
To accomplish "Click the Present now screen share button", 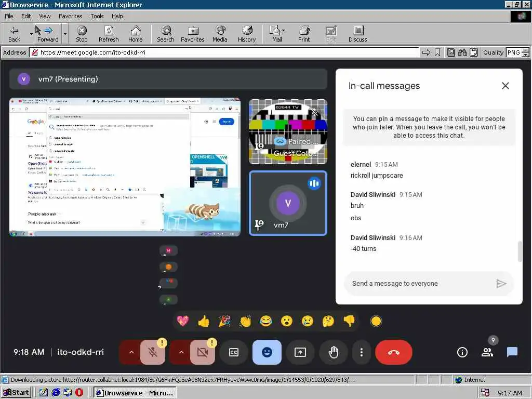I will (300, 352).
